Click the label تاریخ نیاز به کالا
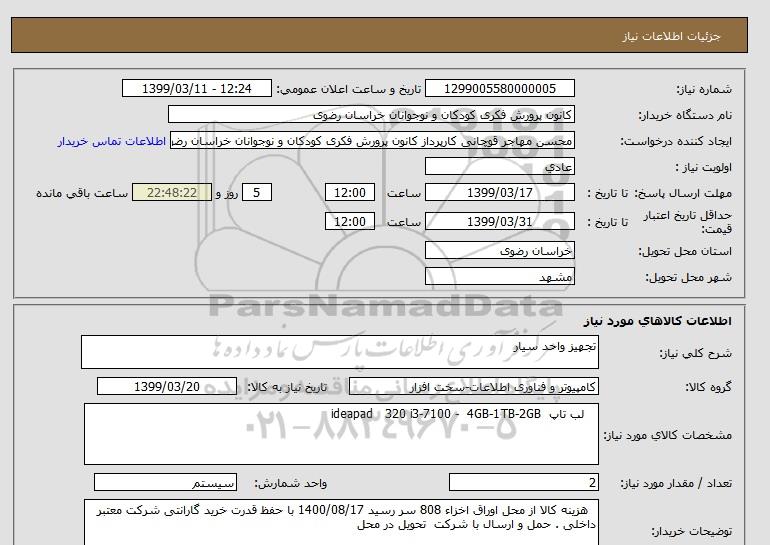This screenshot has width=770, height=545. (287, 387)
